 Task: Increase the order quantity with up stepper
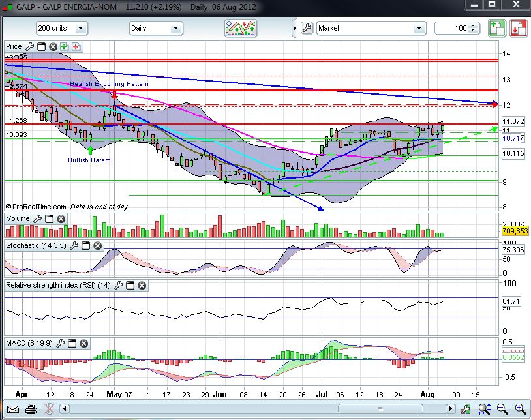(474, 25)
